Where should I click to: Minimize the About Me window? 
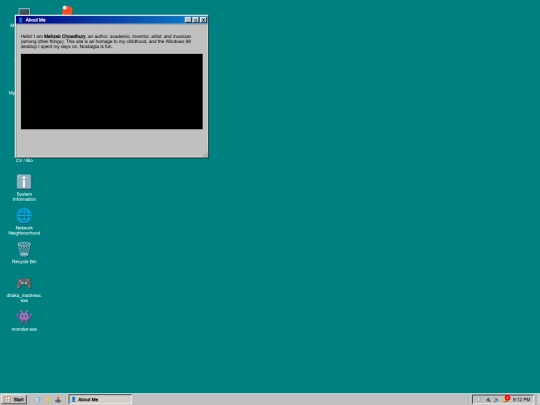188,20
